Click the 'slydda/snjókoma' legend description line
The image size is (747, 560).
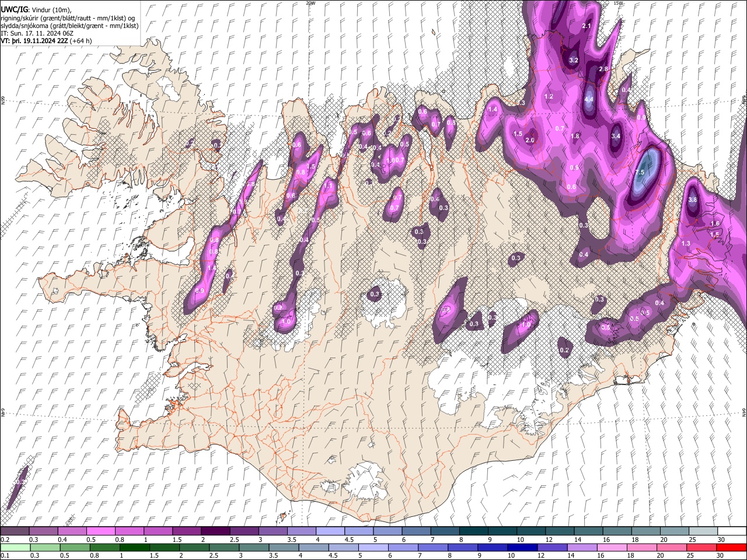coord(69,26)
